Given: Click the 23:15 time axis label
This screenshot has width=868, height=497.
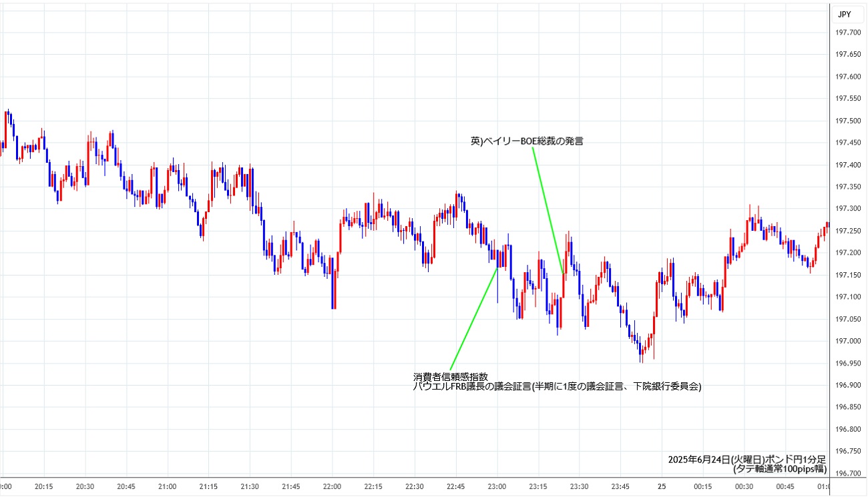Looking at the screenshot, I should click(538, 486).
